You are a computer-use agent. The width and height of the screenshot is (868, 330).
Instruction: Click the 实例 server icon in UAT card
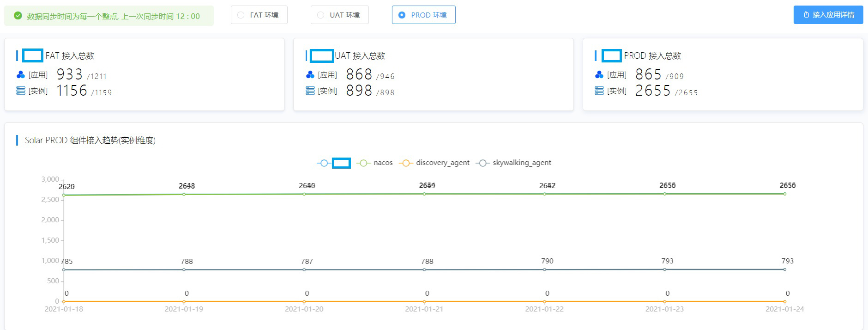coord(310,91)
